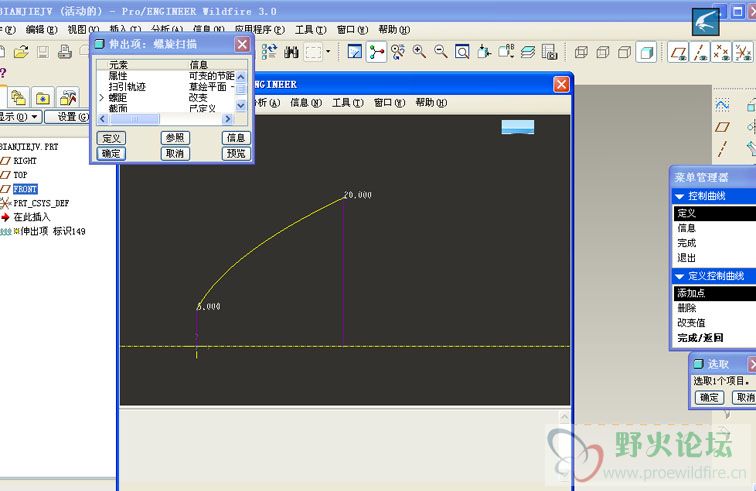Image resolution: width=756 pixels, height=491 pixels.
Task: Select no hidden display mode
Action: point(624,52)
